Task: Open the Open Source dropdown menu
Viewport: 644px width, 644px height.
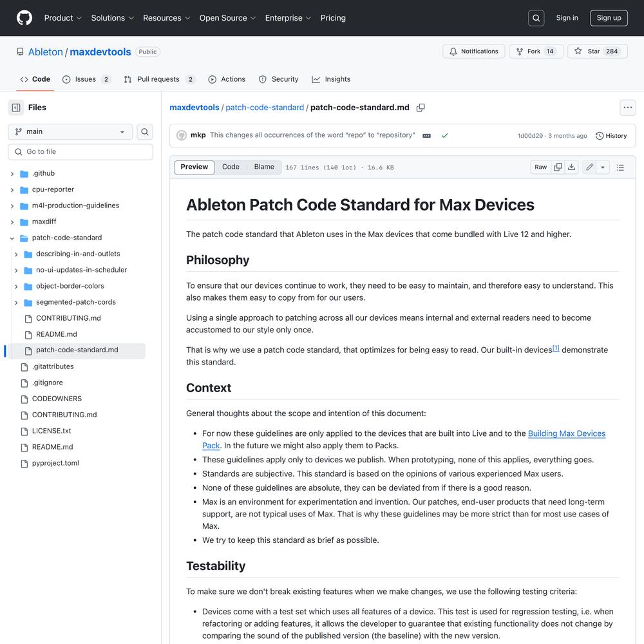Action: click(x=227, y=18)
